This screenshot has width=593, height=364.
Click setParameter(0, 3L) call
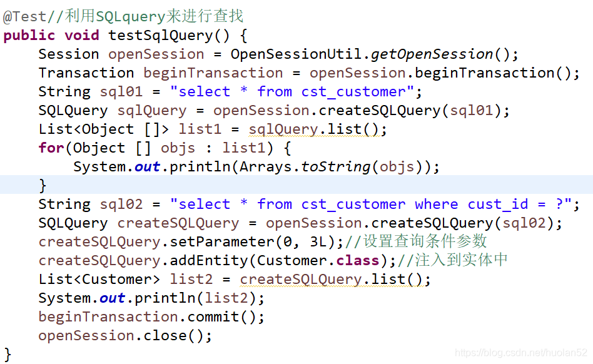252,242
